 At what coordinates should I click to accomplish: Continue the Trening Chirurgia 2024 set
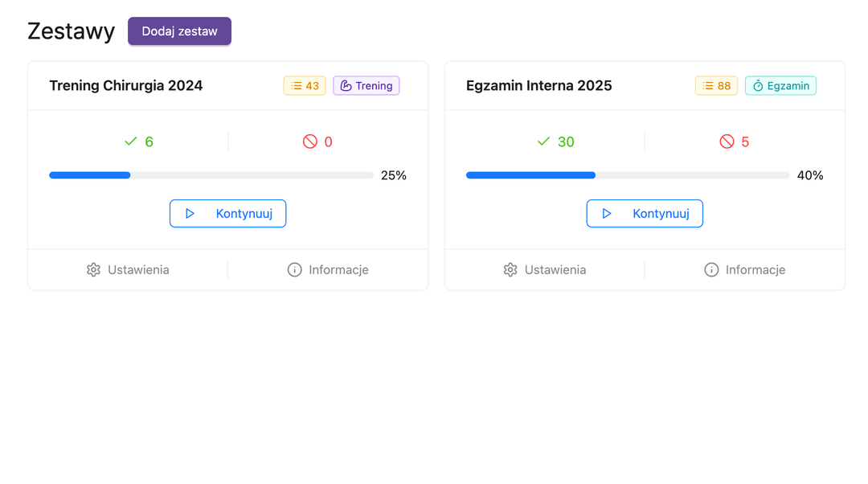[227, 213]
